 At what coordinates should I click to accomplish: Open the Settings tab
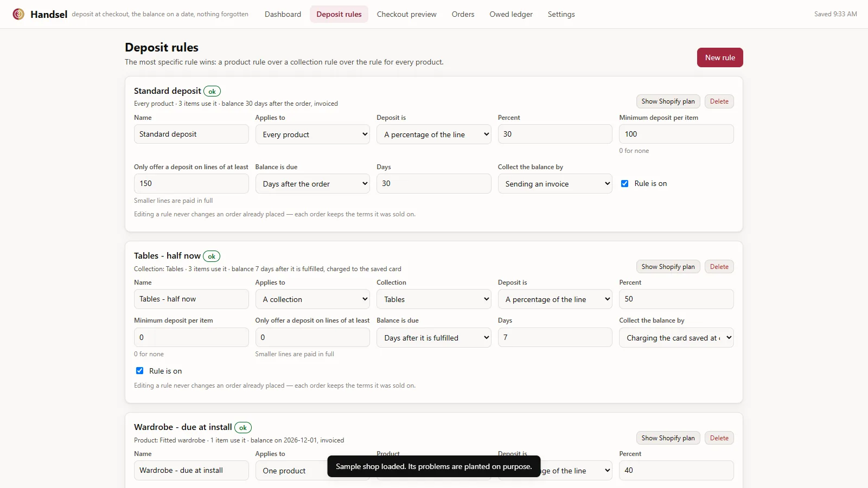coord(561,14)
